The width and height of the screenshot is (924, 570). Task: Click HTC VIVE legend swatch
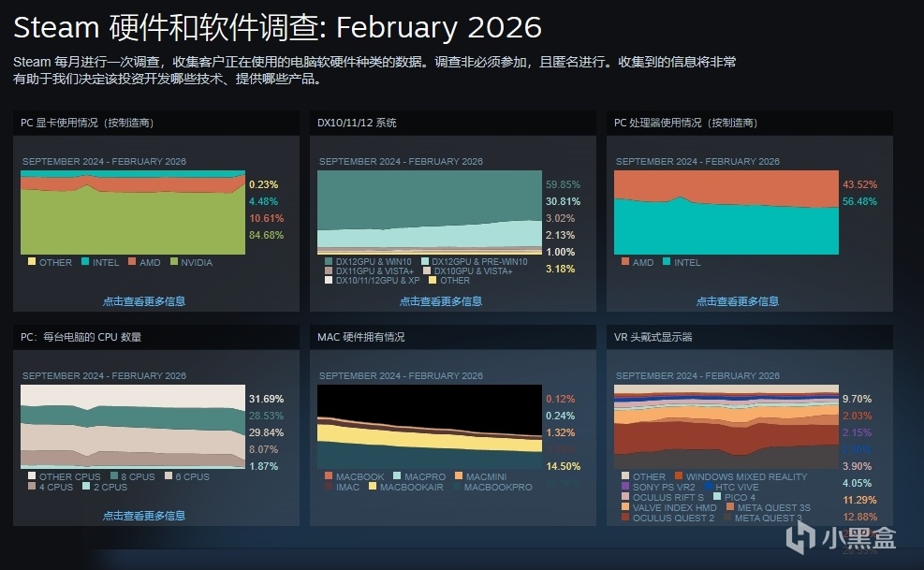pos(709,487)
